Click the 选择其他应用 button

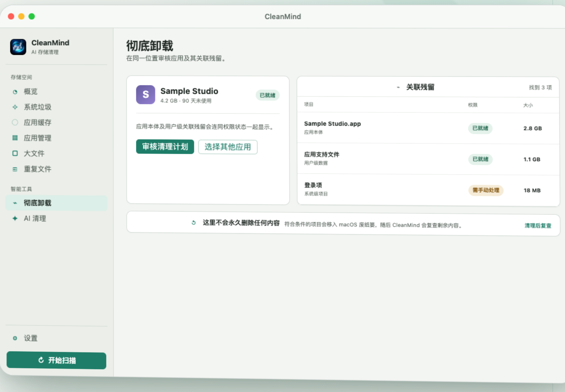[228, 147]
